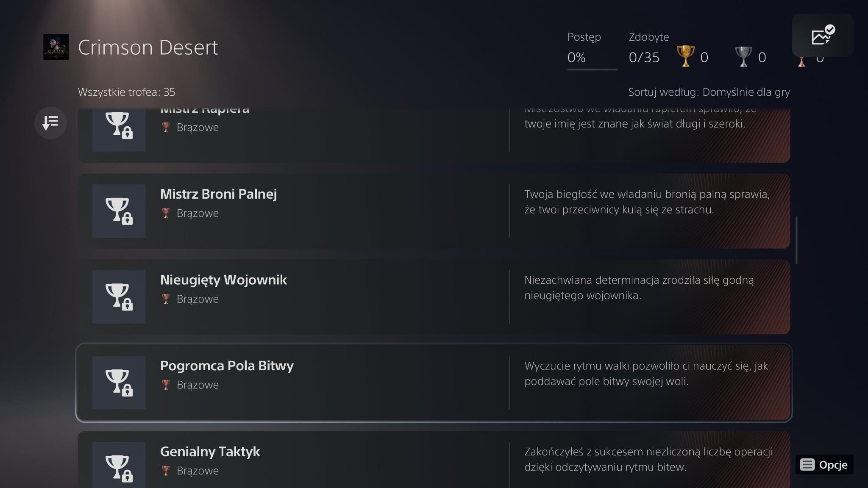This screenshot has height=488, width=868.
Task: Open the Pogromca Pola Bitwy trophy description
Action: pos(646,374)
